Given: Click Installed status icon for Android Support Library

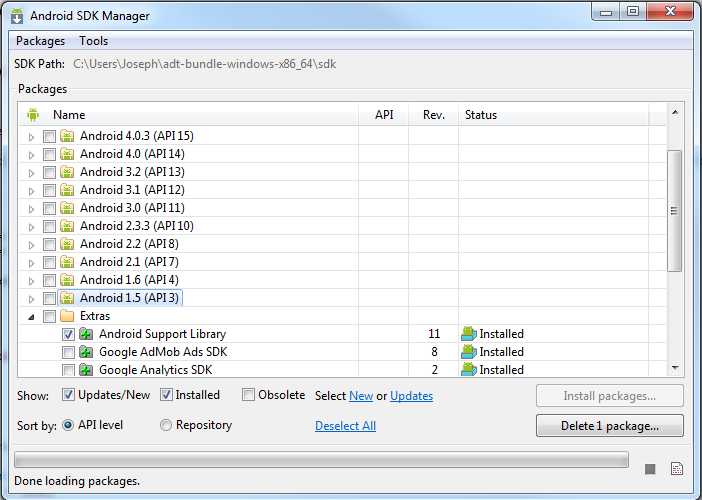Looking at the screenshot, I should tap(468, 334).
